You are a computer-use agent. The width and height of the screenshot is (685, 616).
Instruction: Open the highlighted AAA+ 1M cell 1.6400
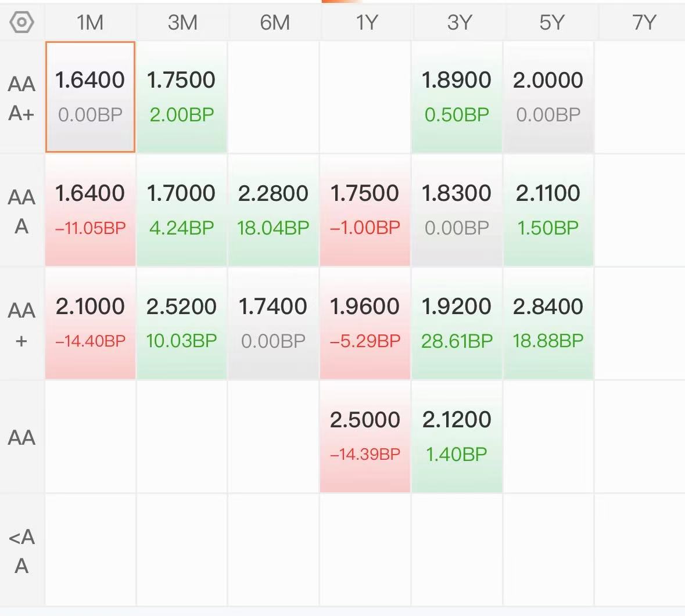90,96
